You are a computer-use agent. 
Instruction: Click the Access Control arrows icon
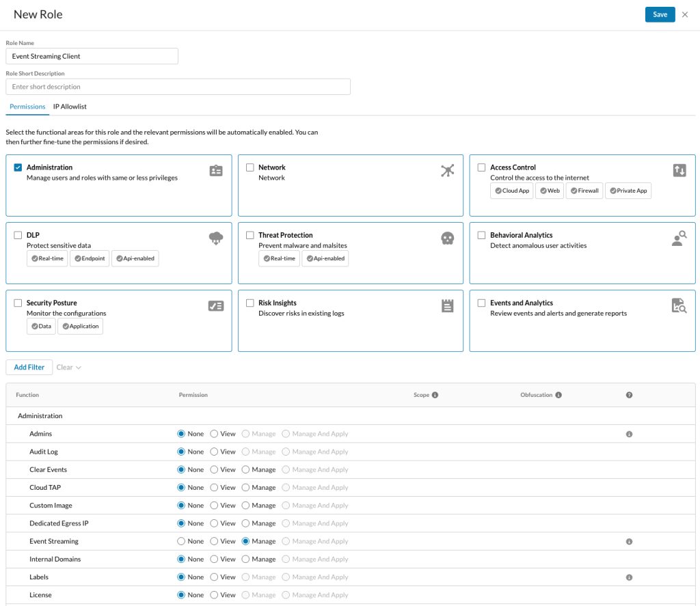click(679, 170)
